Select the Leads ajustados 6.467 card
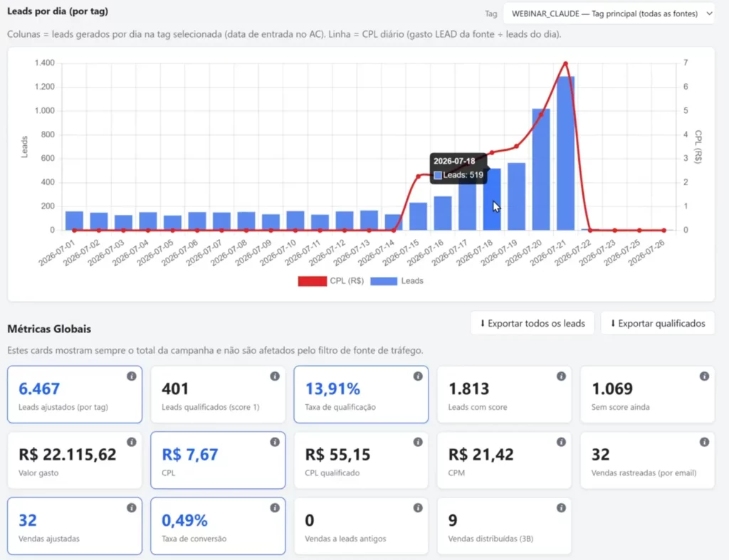Image resolution: width=729 pixels, height=560 pixels. pos(75,394)
